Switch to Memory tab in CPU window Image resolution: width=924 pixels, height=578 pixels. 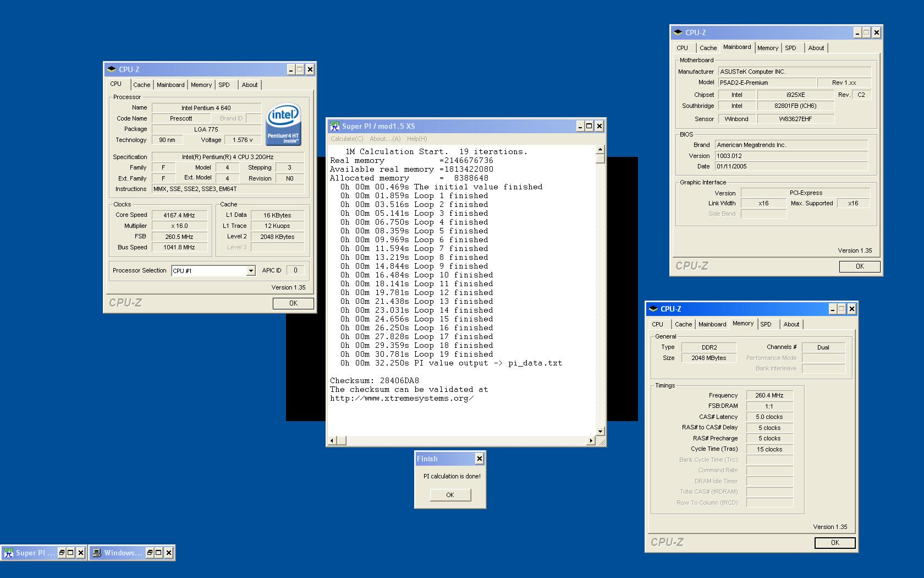point(201,85)
